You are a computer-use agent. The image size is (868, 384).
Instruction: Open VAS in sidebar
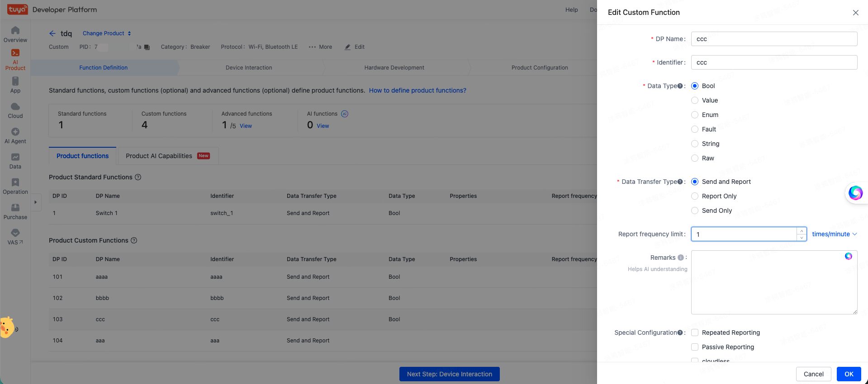pyautogui.click(x=15, y=237)
